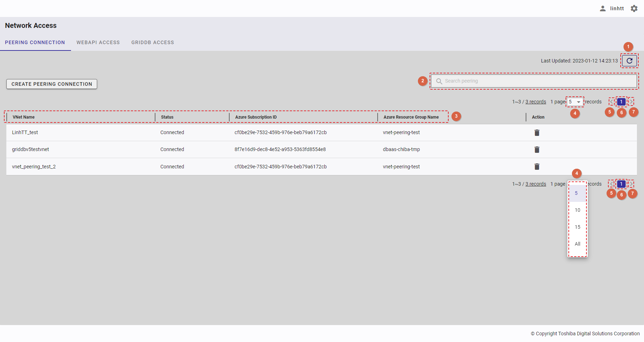Go to previous page in top pagination

[x=612, y=102]
